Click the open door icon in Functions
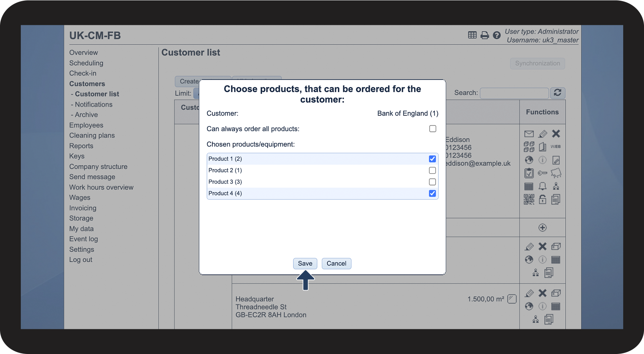This screenshot has width=644, height=354. pyautogui.click(x=542, y=147)
